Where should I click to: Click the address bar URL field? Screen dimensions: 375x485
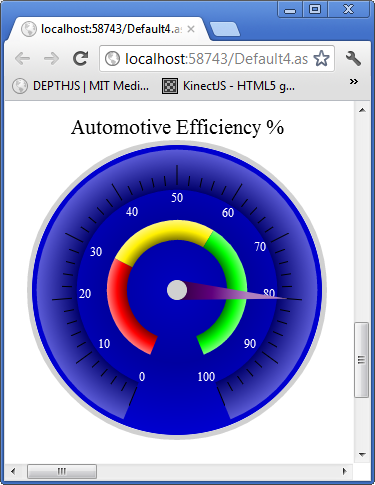click(216, 59)
